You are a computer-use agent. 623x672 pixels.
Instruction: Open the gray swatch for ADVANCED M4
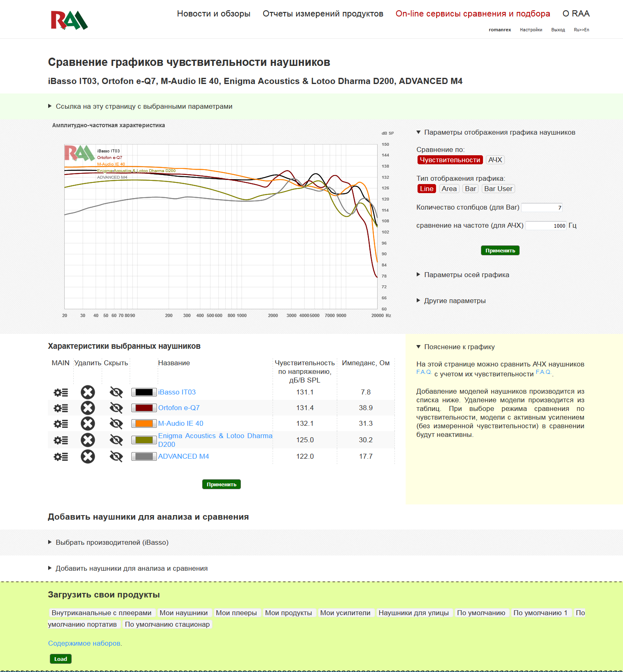tap(144, 456)
